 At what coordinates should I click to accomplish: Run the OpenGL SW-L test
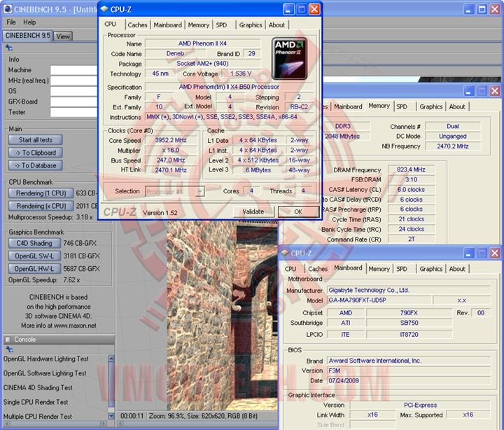[x=34, y=256]
